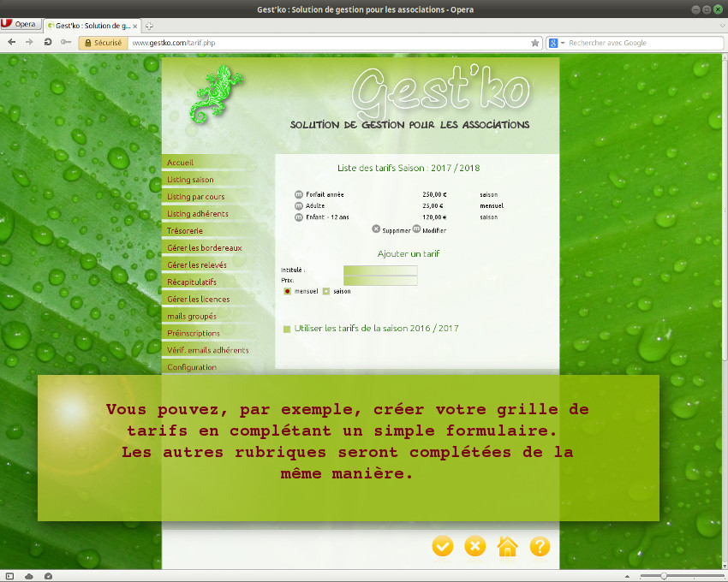Click the zoom menu arrow in status bar
This screenshot has width=728, height=582.
pyautogui.click(x=627, y=576)
